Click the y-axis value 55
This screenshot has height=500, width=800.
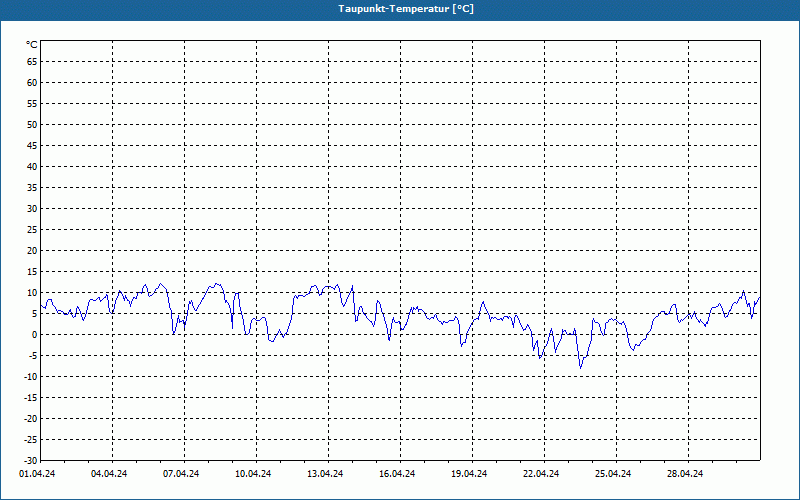click(x=32, y=104)
